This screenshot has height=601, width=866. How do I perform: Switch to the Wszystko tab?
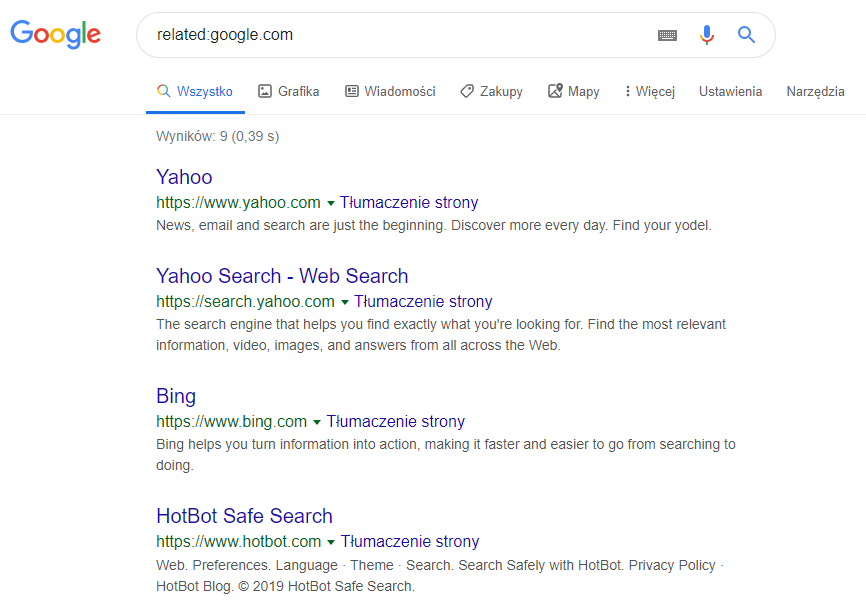[x=195, y=91]
